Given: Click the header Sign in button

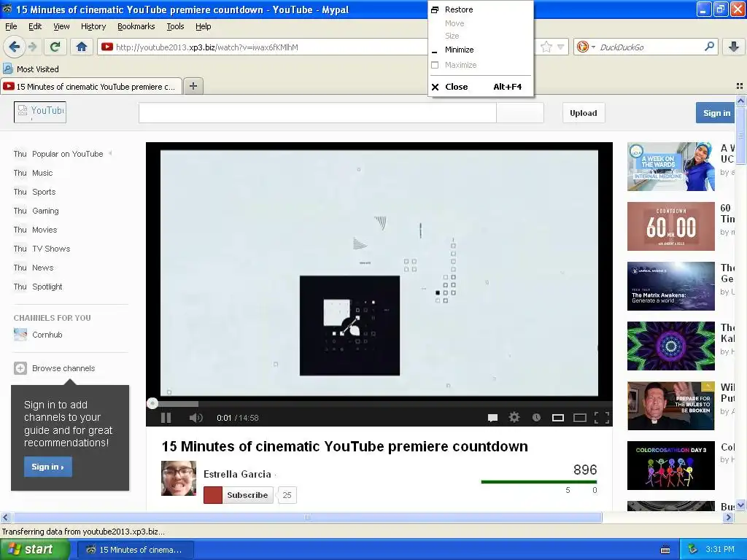Looking at the screenshot, I should pos(716,113).
